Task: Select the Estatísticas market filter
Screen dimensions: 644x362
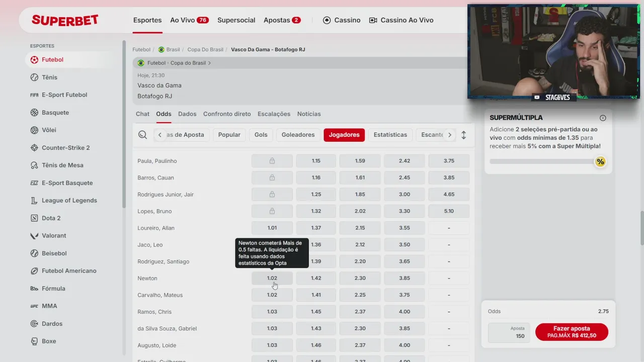Action: [390, 135]
